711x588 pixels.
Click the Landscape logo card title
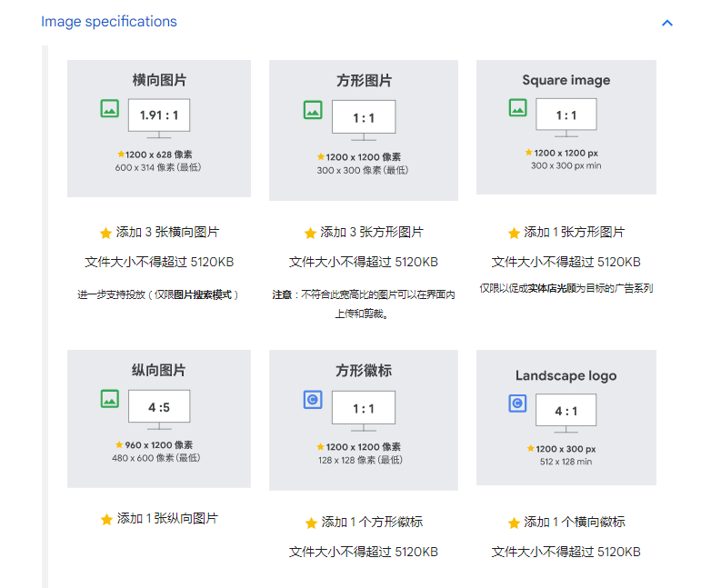click(566, 375)
